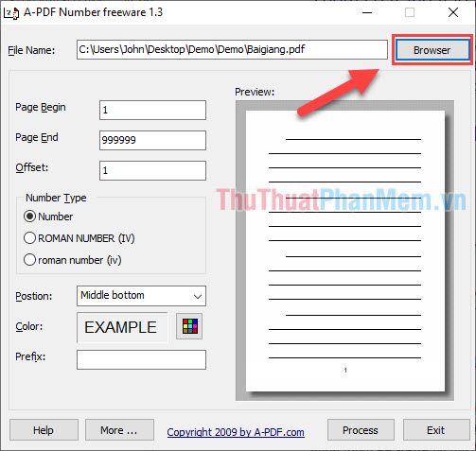Click the page preview thumbnail
This screenshot has height=451, width=476.
[345, 251]
